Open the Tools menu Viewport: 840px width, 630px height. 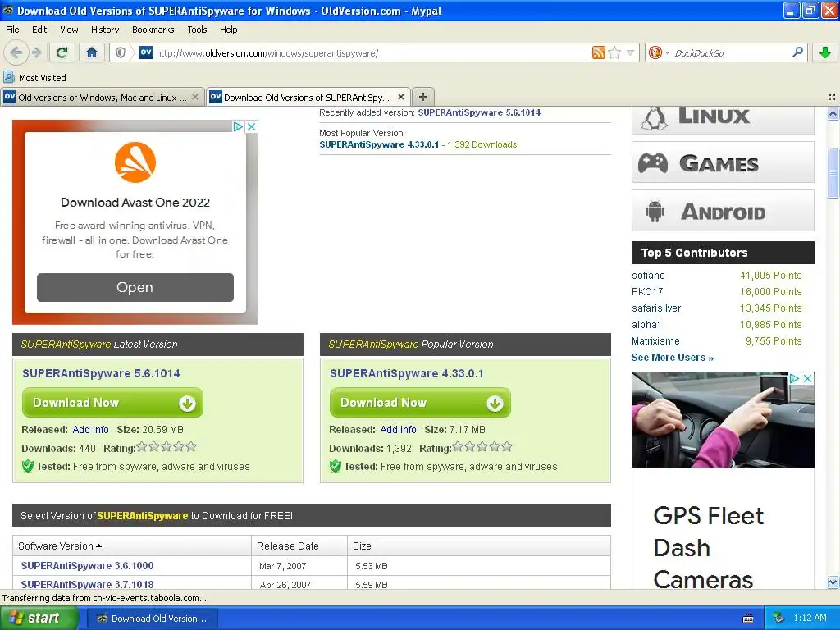(197, 30)
